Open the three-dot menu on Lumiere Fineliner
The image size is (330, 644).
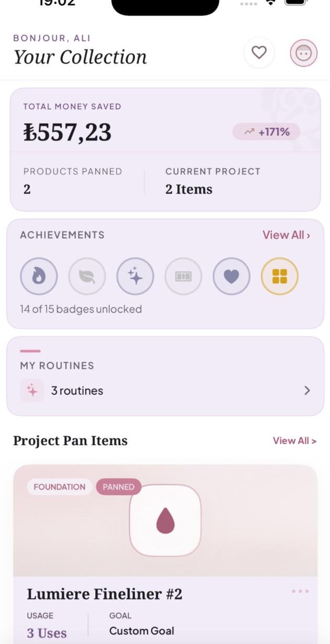pos(300,591)
